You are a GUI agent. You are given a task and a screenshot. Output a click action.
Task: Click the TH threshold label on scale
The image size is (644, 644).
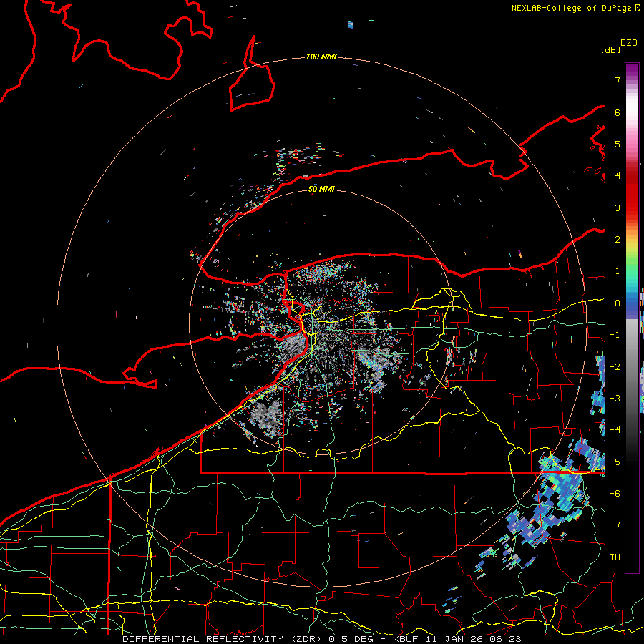coord(615,557)
